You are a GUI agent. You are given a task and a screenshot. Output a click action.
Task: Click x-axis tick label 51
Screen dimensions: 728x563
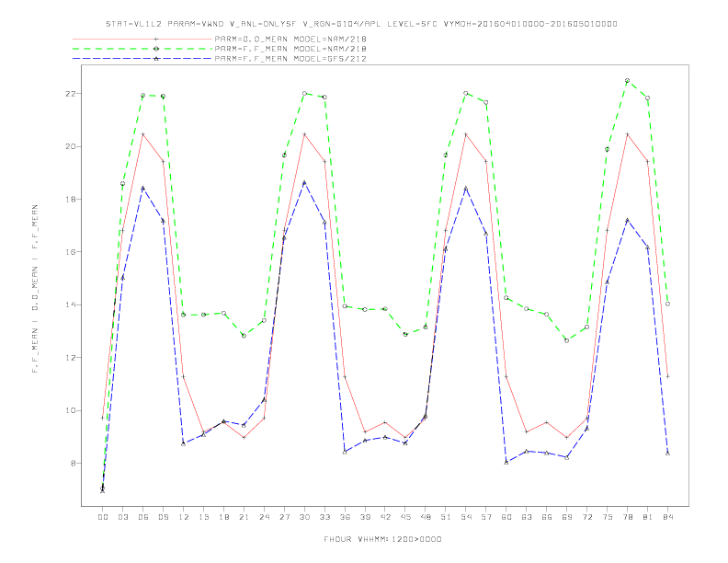[446, 517]
